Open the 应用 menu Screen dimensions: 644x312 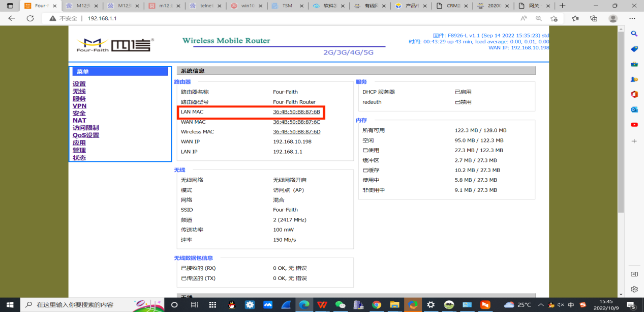(79, 143)
